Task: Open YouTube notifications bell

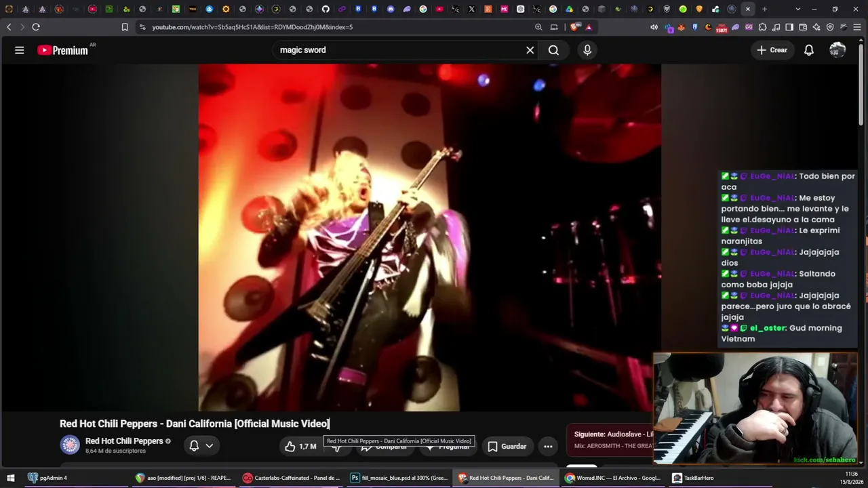Action: pyautogui.click(x=809, y=50)
